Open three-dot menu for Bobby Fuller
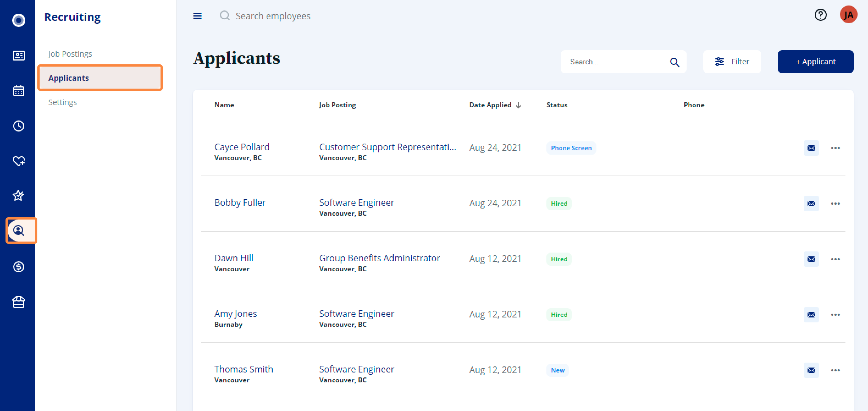Image resolution: width=868 pixels, height=411 pixels. (x=835, y=204)
